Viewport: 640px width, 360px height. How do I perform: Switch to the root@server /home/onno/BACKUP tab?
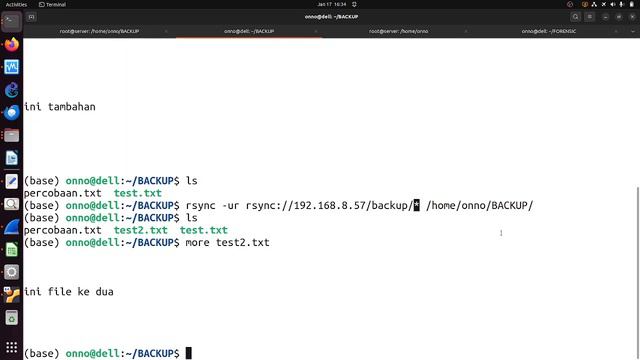pos(99,31)
